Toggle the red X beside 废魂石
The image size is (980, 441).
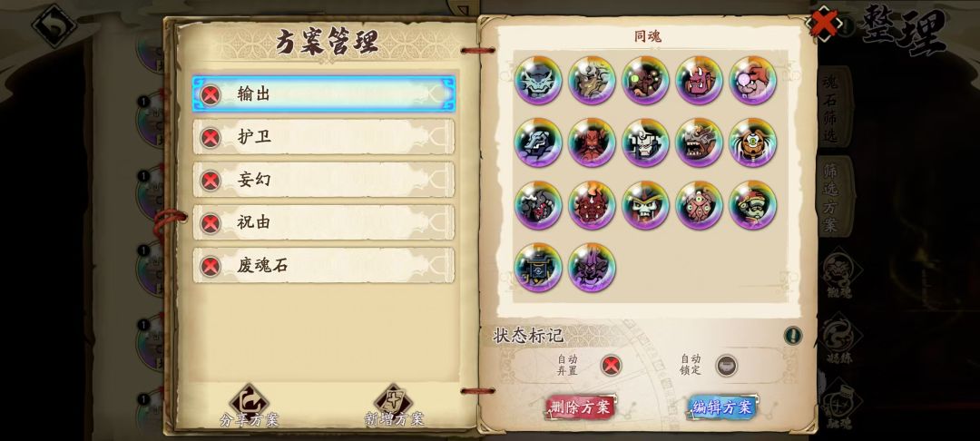211,266
